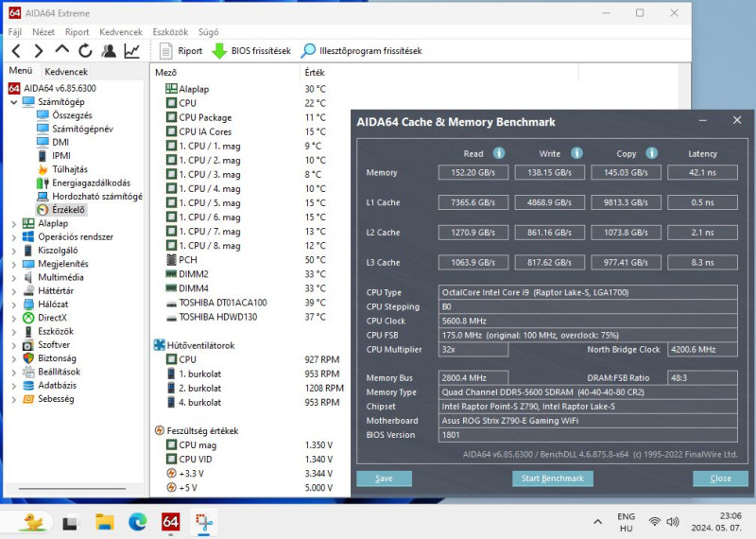This screenshot has height=539, width=756.
Task: Expand the Alaplap tree node
Action: [x=14, y=224]
